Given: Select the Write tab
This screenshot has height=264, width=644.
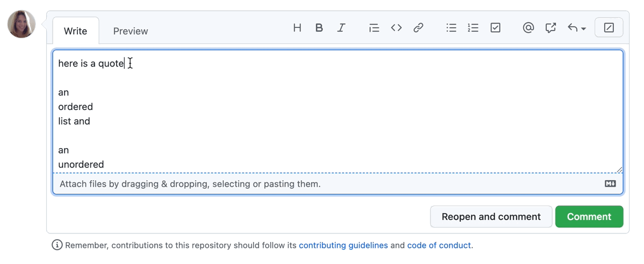Looking at the screenshot, I should point(76,31).
